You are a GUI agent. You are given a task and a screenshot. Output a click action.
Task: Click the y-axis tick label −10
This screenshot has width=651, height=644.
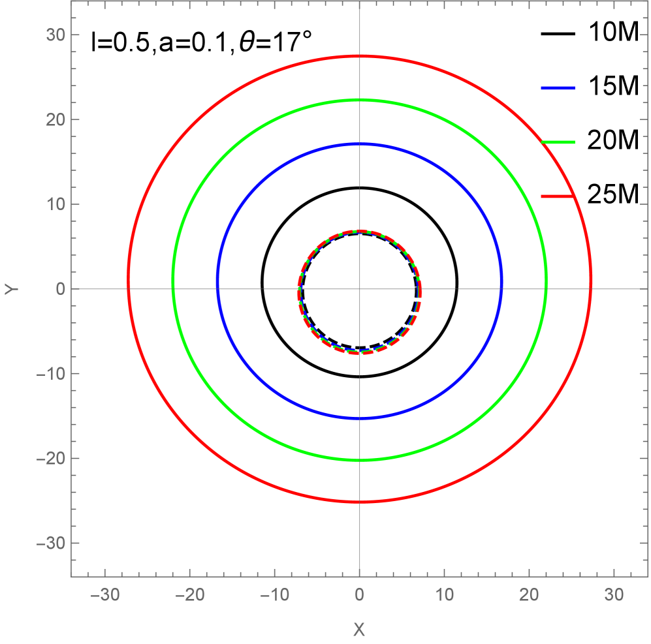tap(51, 374)
